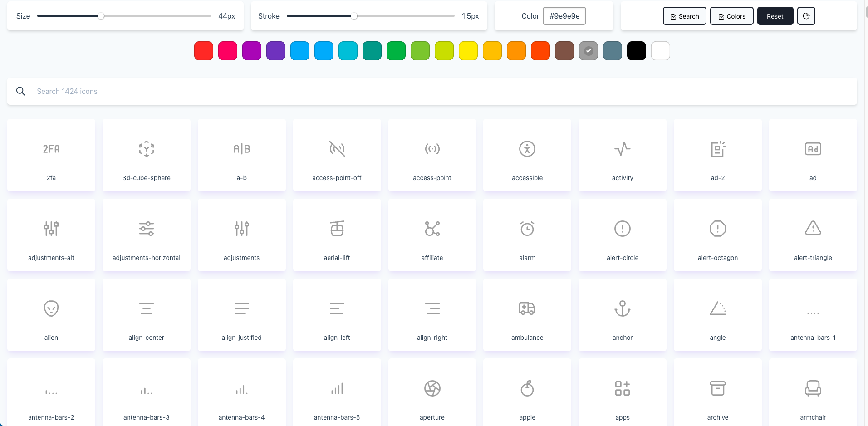The image size is (868, 426).
Task: Reset the icon settings
Action: (775, 16)
